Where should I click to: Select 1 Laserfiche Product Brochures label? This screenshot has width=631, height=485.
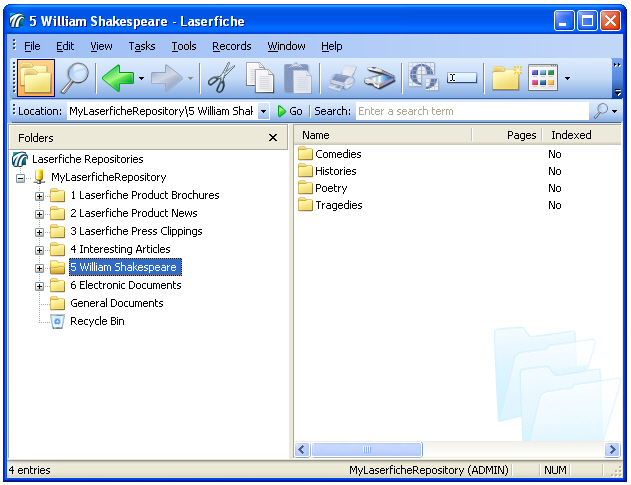pos(145,195)
